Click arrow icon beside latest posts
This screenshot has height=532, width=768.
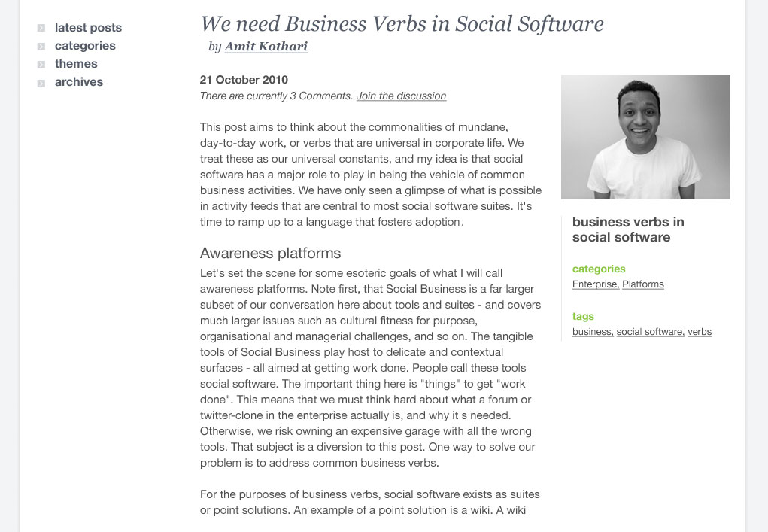pos(41,28)
